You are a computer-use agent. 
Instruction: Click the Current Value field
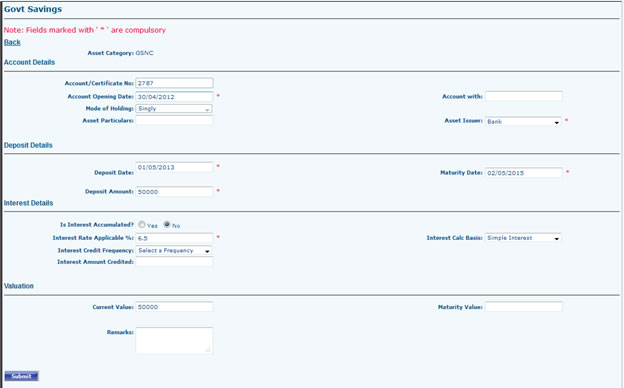[174, 307]
